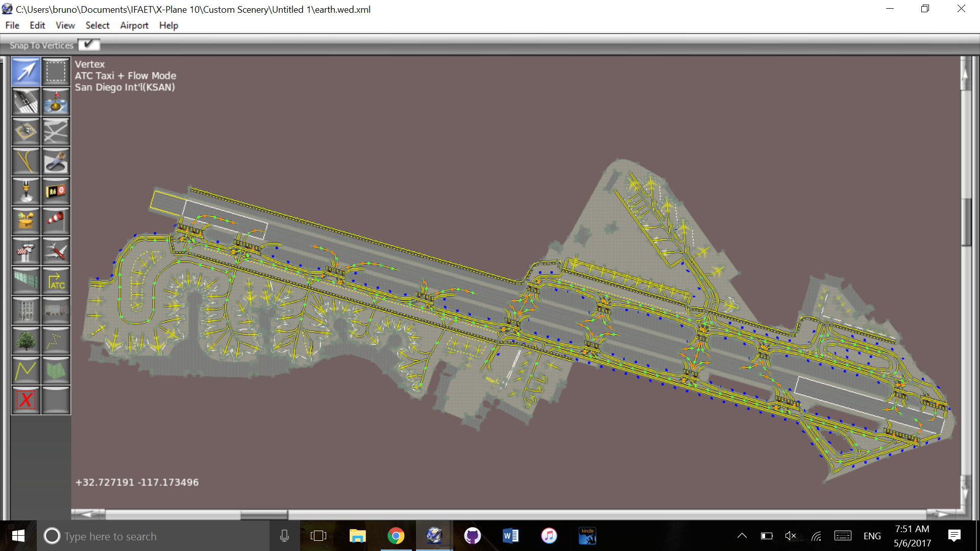Pick the Tower Viewpoint tool
This screenshot has height=551, width=980.
(26, 251)
